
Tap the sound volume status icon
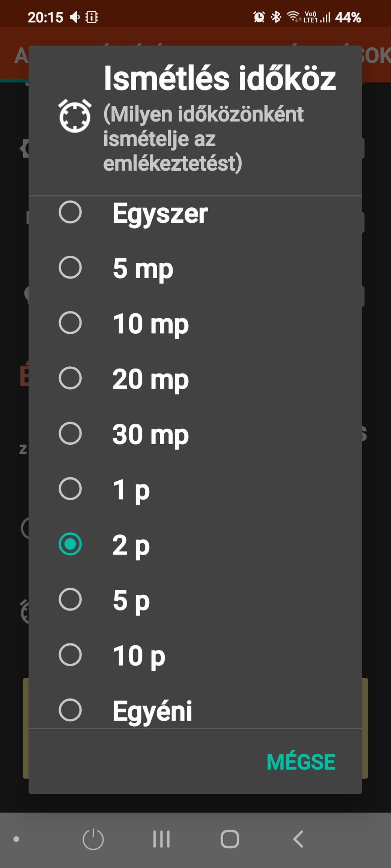(75, 17)
